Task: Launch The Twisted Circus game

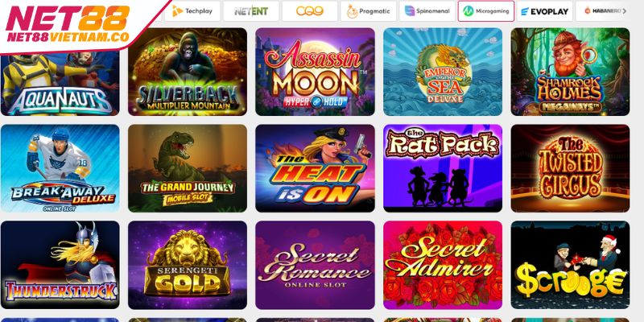Action: [x=570, y=168]
